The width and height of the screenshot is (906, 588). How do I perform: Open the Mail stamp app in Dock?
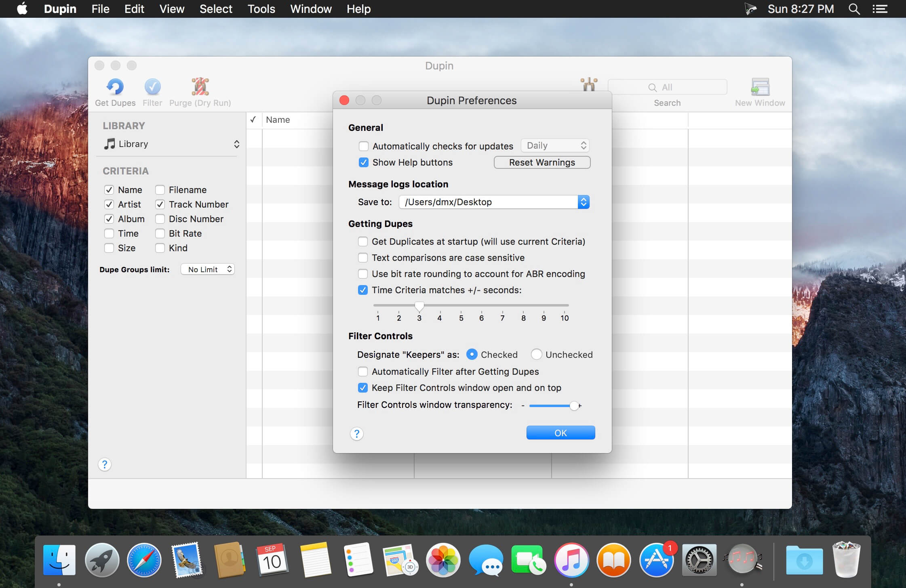[187, 560]
